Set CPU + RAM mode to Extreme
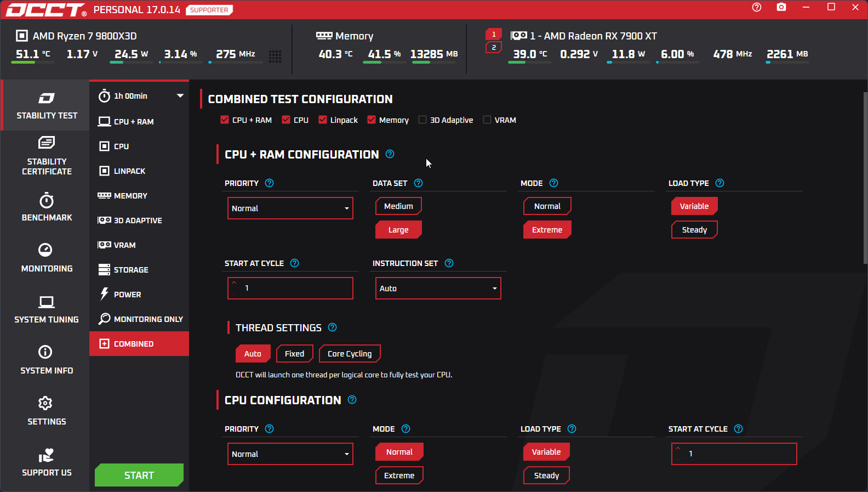 point(547,230)
